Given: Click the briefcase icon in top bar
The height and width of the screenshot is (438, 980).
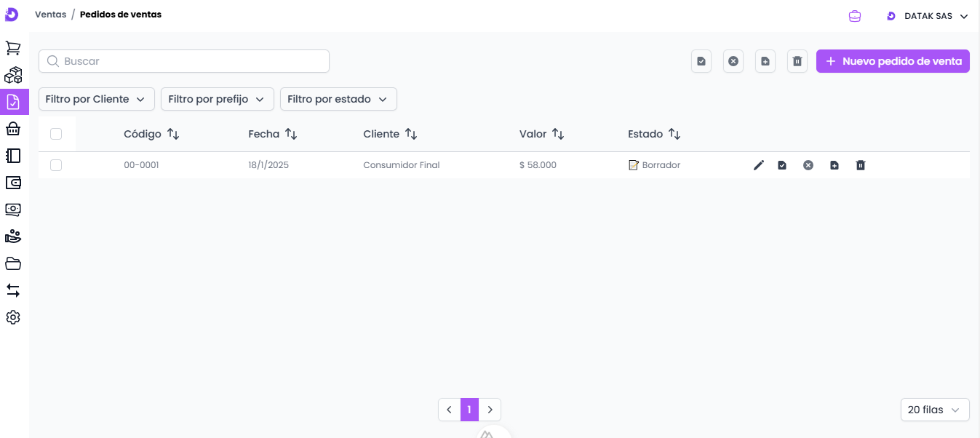Looking at the screenshot, I should click(x=855, y=16).
